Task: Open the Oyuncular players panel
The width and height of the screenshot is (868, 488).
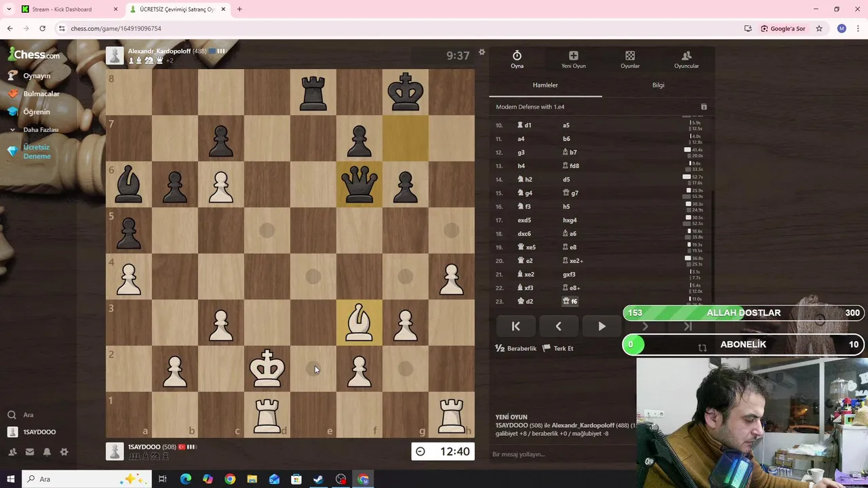Action: point(686,60)
